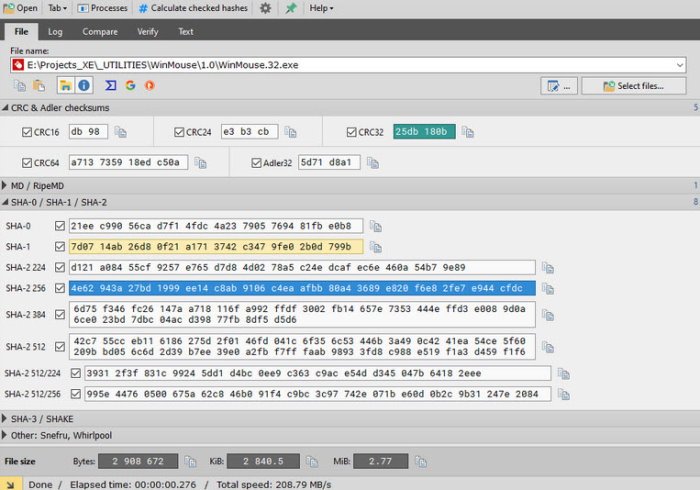700x490 pixels.
Task: Show file information with the blue info icon
Action: tap(84, 86)
